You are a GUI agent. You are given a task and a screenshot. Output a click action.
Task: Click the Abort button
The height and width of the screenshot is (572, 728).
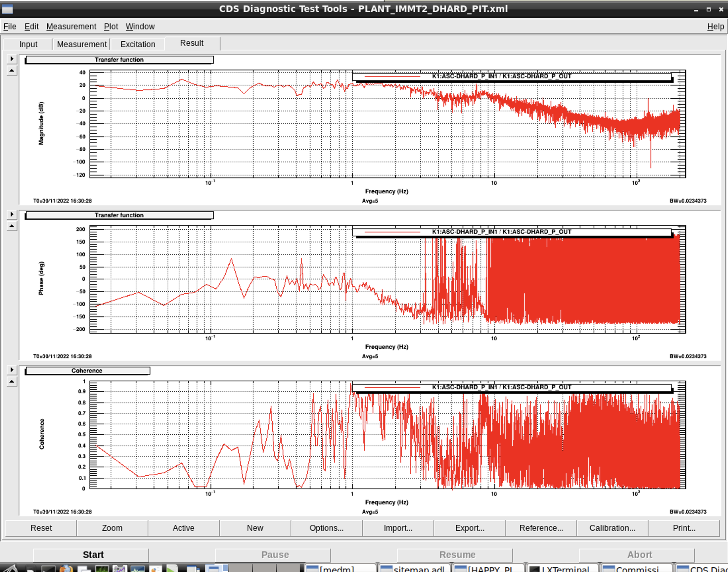[637, 555]
